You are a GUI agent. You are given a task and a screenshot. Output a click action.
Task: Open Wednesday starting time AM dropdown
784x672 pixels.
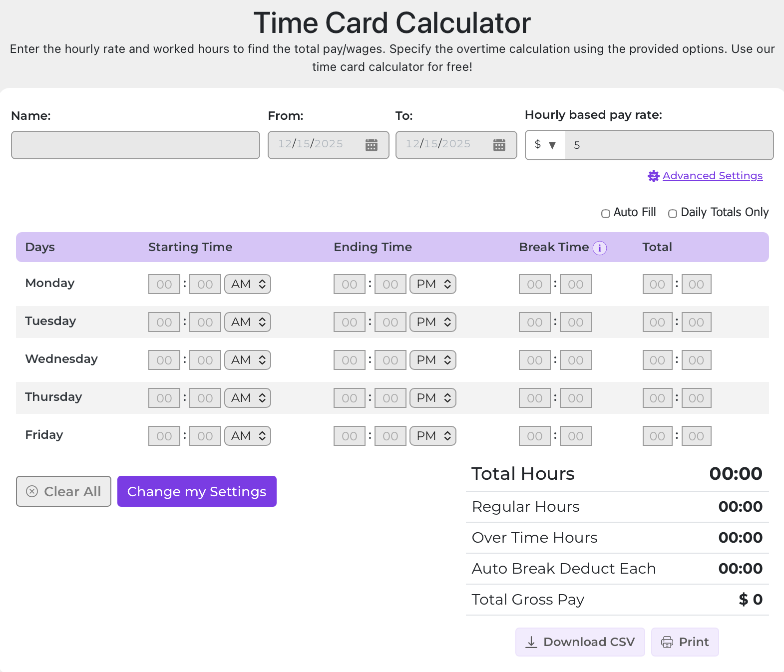click(248, 360)
